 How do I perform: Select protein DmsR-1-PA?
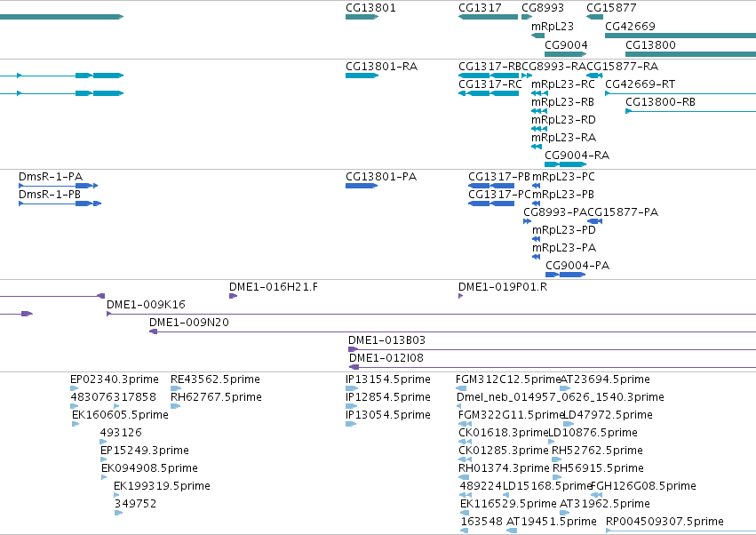click(59, 186)
